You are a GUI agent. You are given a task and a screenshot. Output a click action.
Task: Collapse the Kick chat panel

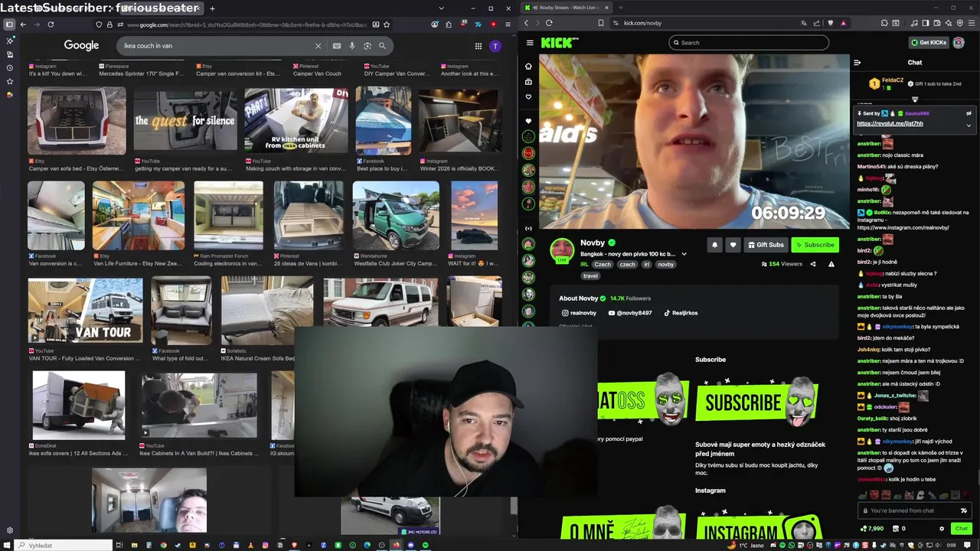857,63
